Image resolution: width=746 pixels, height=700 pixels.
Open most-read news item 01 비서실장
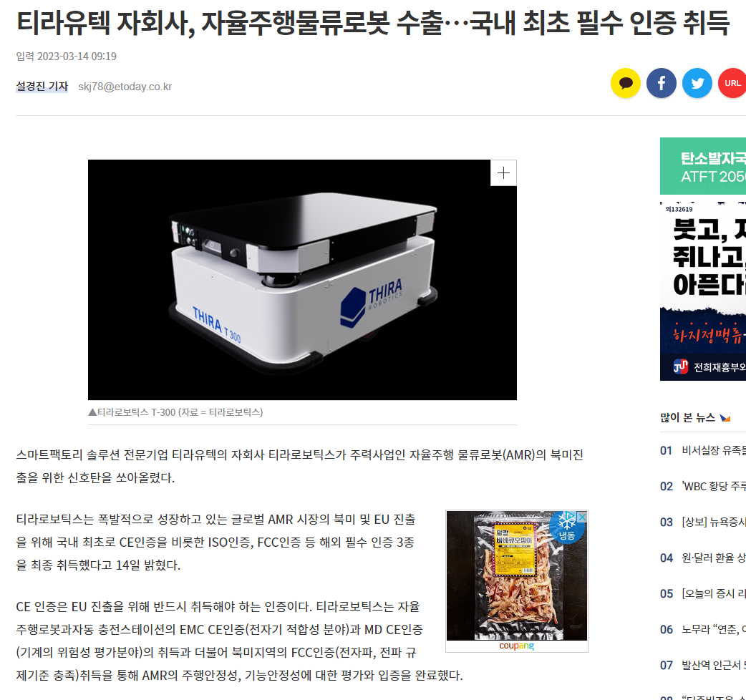pyautogui.click(x=703, y=450)
